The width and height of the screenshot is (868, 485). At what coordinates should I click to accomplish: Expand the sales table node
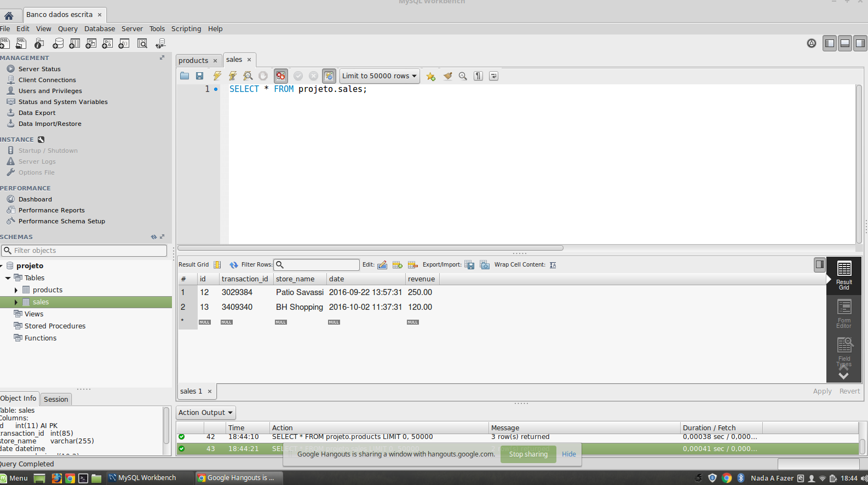click(x=16, y=302)
